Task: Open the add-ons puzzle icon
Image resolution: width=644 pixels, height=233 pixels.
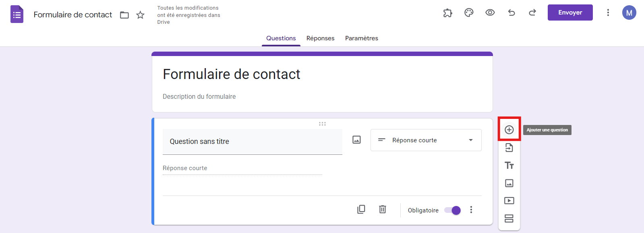Action: click(x=447, y=13)
